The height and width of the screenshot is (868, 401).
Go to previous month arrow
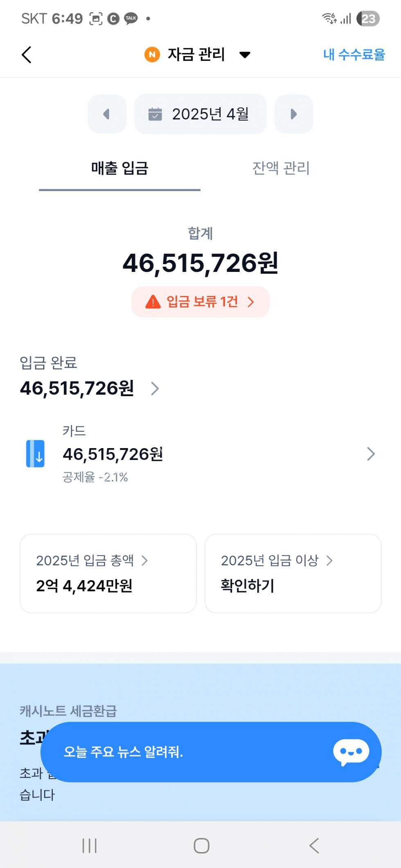[x=107, y=114]
